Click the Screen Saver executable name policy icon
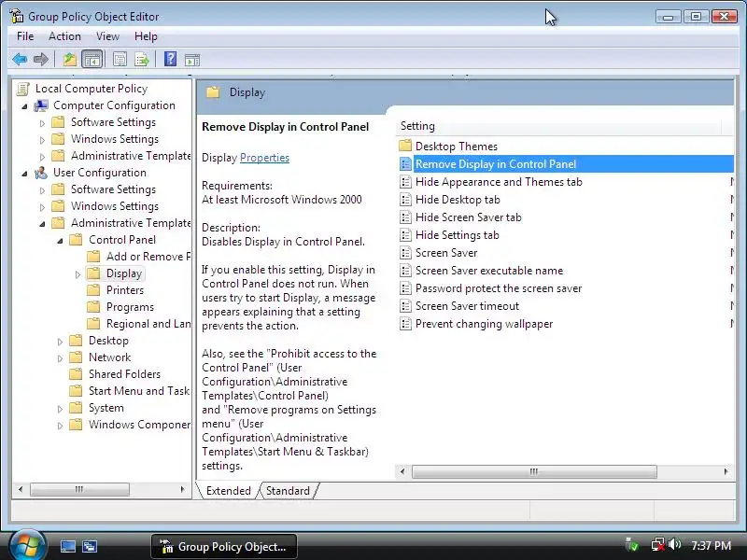747x560 pixels. coord(405,271)
